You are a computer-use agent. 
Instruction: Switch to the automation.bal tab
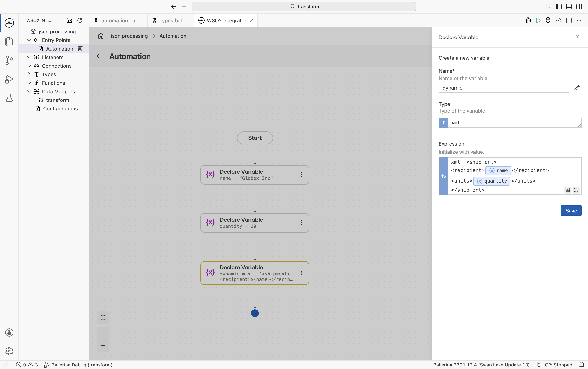(118, 20)
